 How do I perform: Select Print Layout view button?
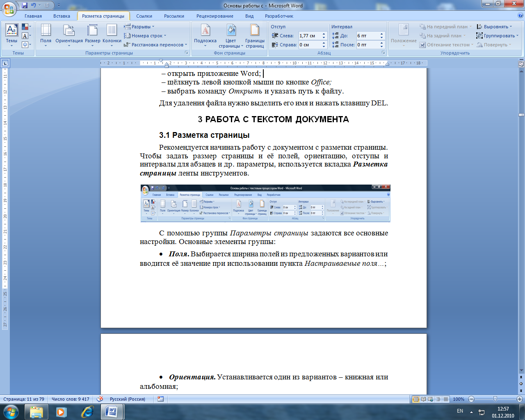(416, 399)
